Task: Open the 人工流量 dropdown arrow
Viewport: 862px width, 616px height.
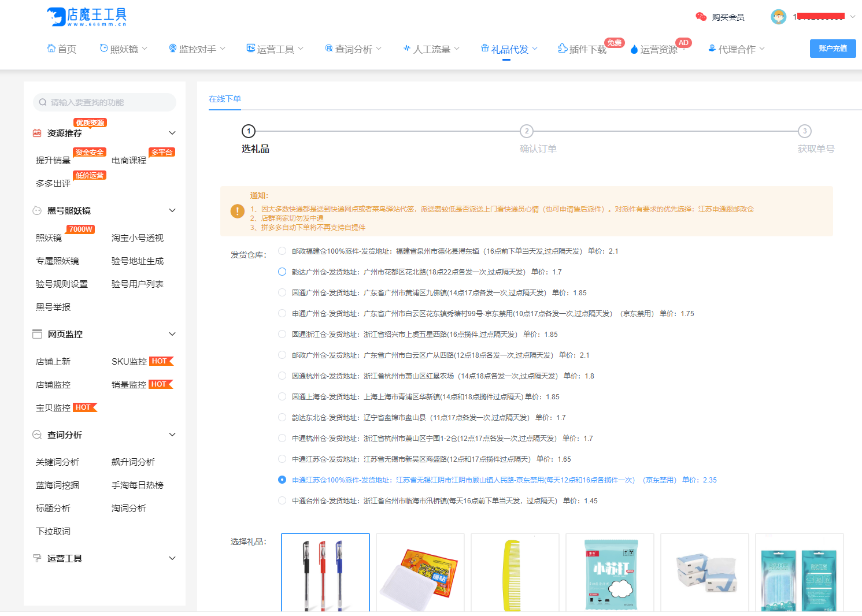Action: (457, 49)
